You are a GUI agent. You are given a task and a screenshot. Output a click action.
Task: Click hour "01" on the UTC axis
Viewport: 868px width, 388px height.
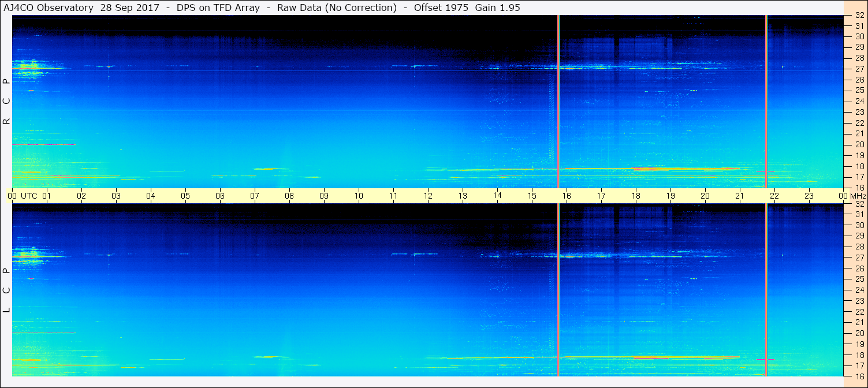pyautogui.click(x=47, y=196)
